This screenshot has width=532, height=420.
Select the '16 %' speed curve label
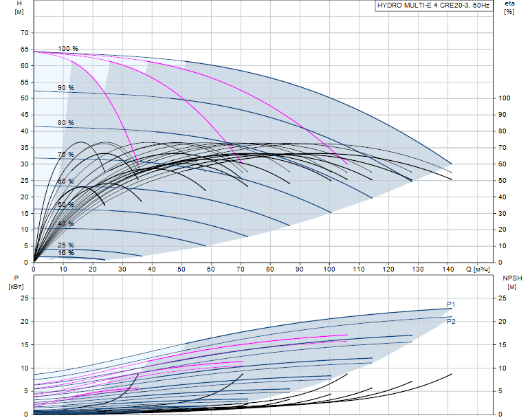pos(65,253)
